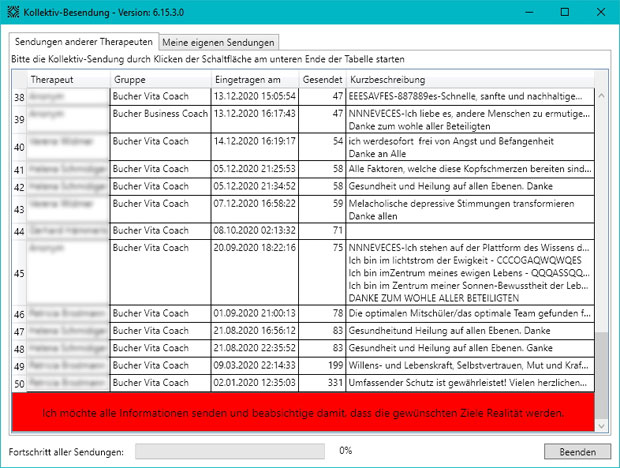Click Gesendet value 78
Viewport: 620px width, 468px height.
point(322,313)
